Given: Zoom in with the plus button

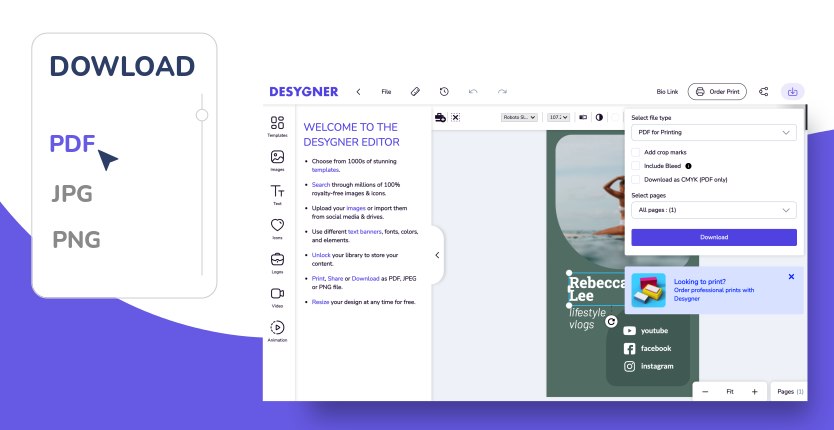Looking at the screenshot, I should click(x=754, y=392).
